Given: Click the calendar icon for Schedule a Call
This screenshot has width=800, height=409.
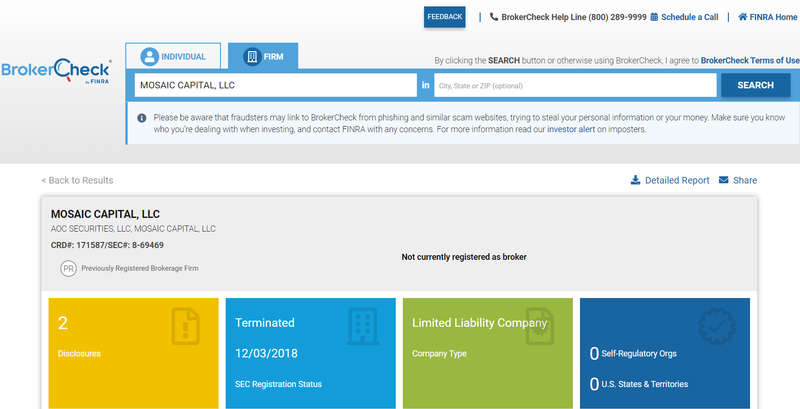Looking at the screenshot, I should point(654,17).
